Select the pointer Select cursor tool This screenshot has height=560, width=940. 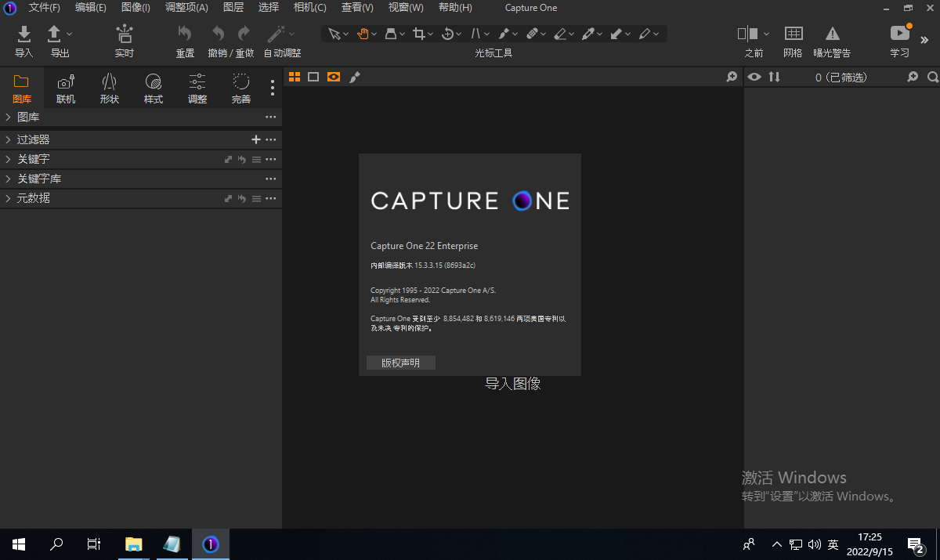point(334,34)
